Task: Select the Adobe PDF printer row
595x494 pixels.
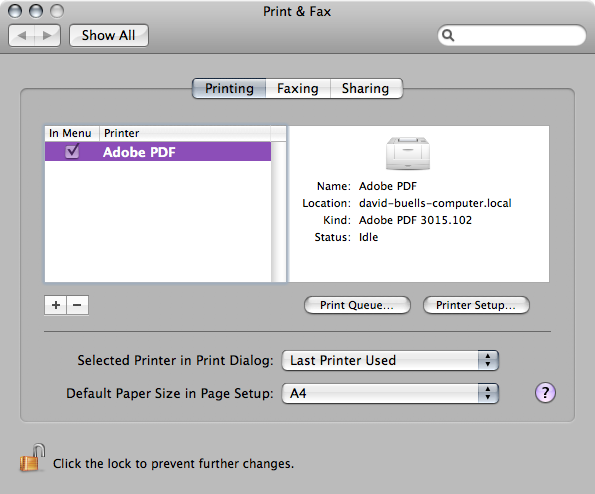Action: point(158,151)
